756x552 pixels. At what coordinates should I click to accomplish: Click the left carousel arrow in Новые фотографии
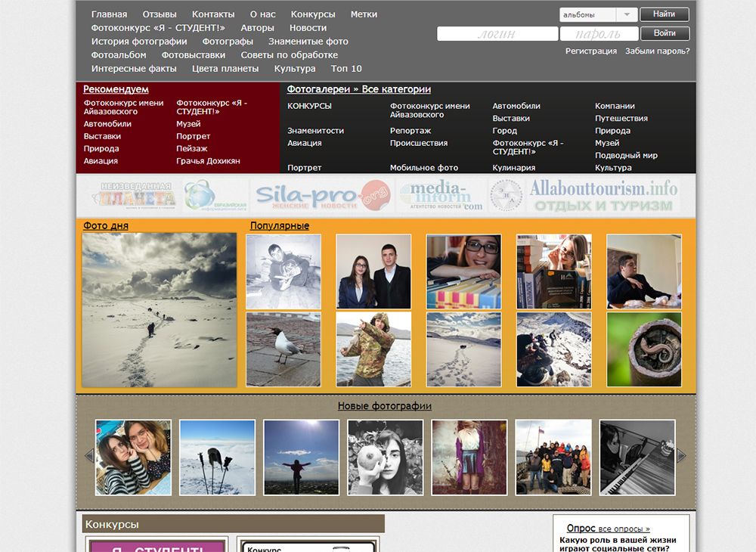pyautogui.click(x=88, y=455)
